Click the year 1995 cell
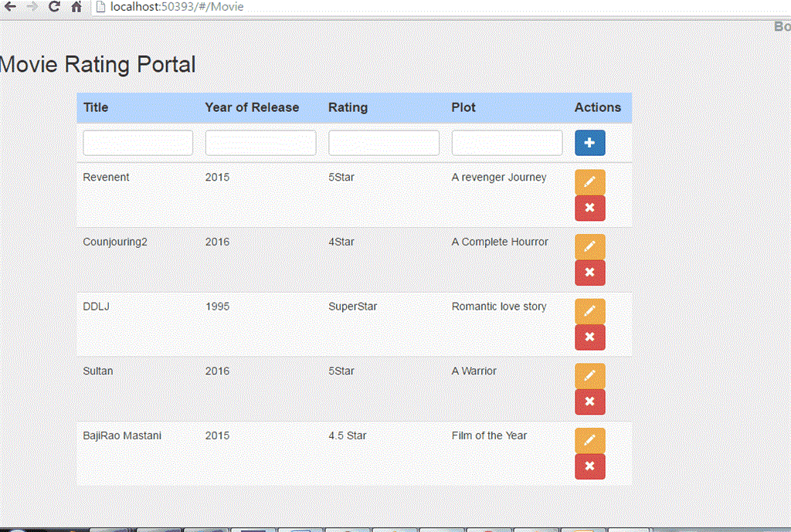 pos(217,306)
